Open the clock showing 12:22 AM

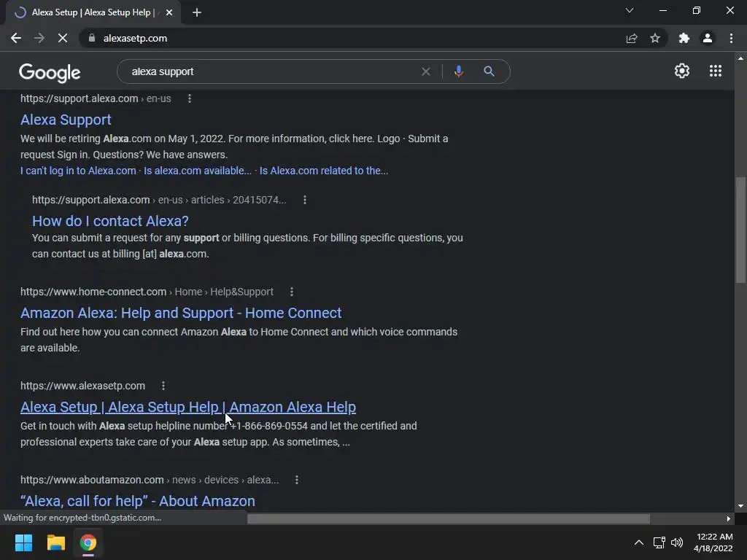click(713, 542)
